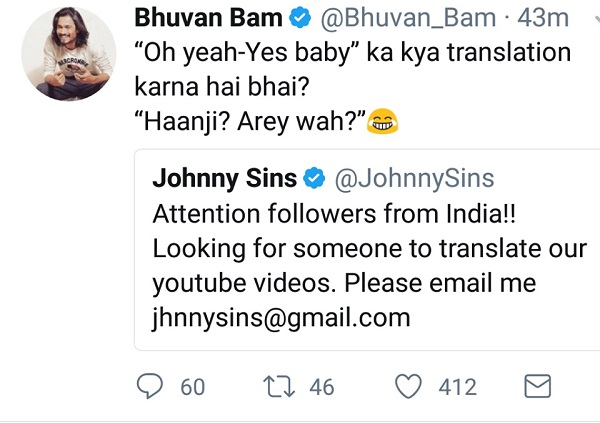The image size is (600, 423).
Task: Click the 'Haanji? Arey wah?' tweet text
Action: (x=251, y=122)
